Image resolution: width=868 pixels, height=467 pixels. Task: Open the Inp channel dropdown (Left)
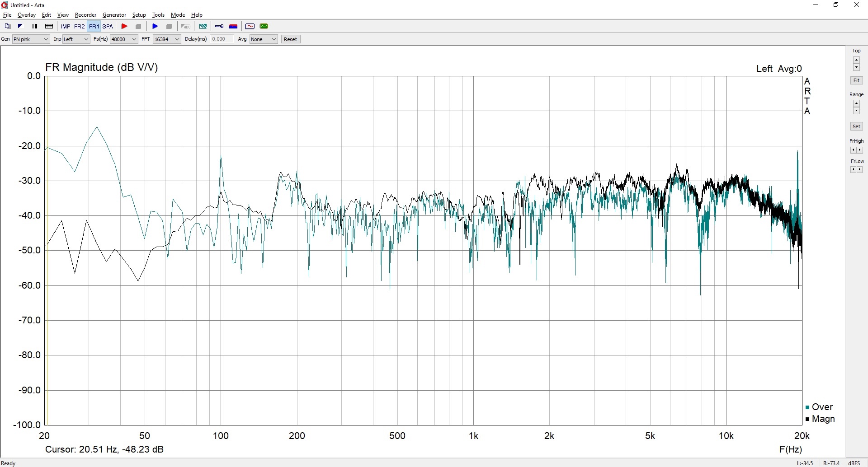pyautogui.click(x=76, y=39)
